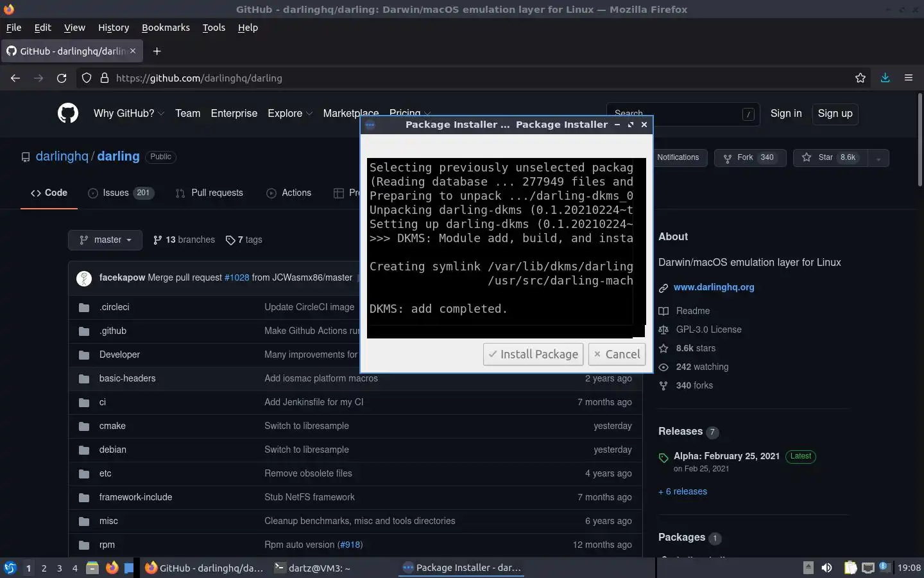Open the File menu
This screenshot has height=578, width=924.
coord(13,28)
